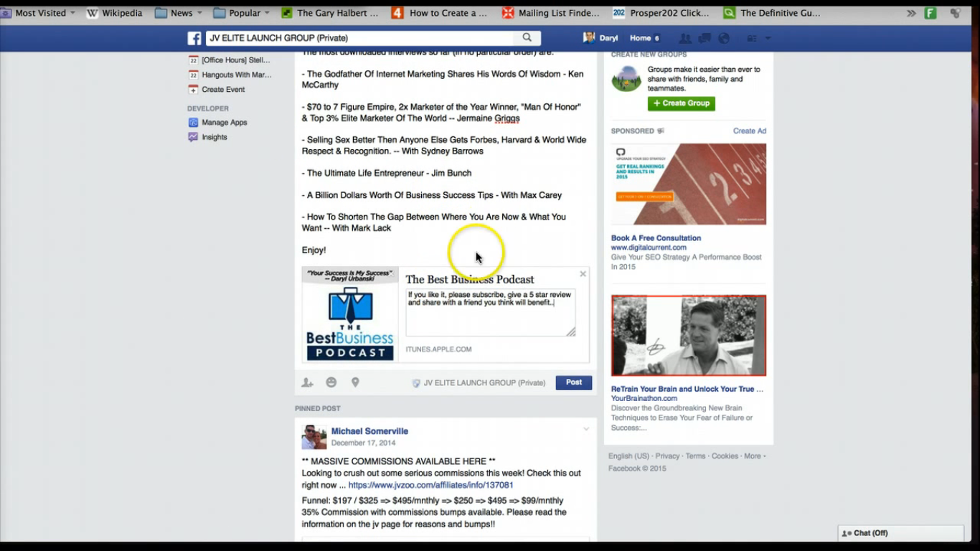Click the search magnifier button
This screenshot has height=551, width=980.
[527, 38]
